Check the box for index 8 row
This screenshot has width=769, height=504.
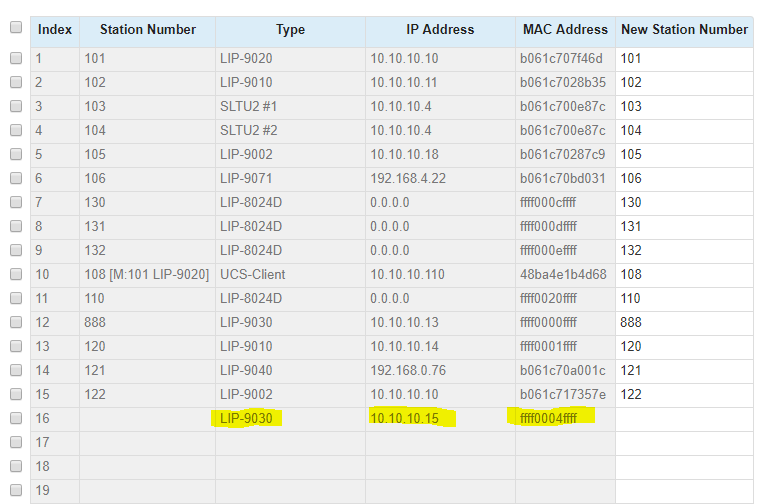coord(16,226)
